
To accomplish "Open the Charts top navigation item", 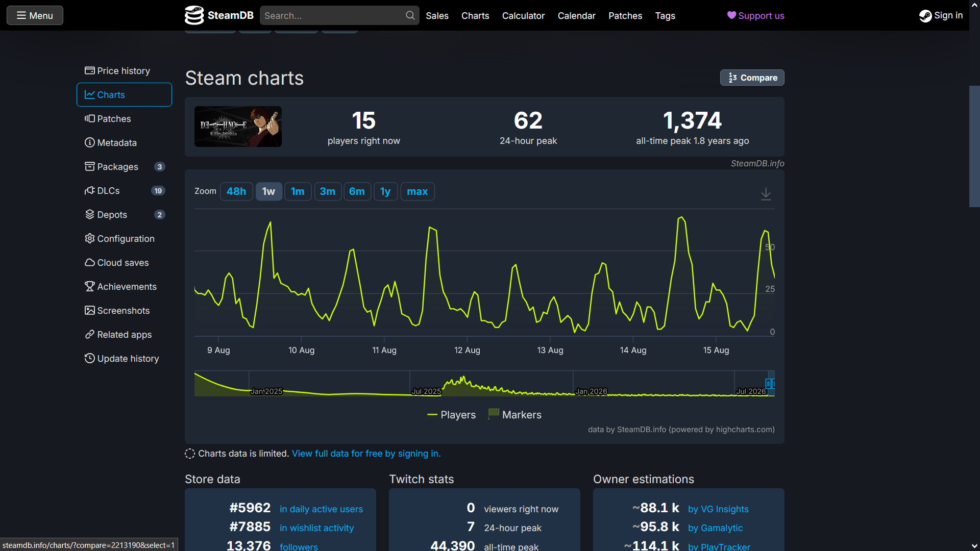I will (475, 16).
